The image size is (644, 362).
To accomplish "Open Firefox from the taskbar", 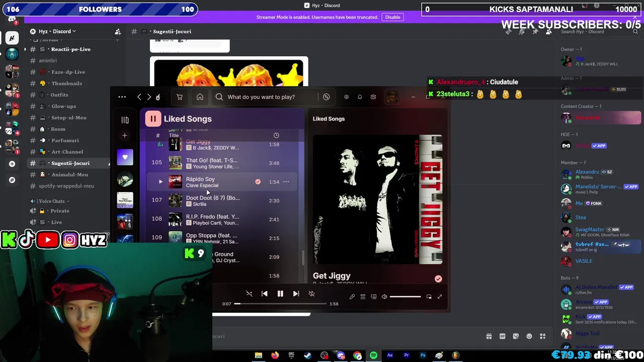I will pos(275,355).
